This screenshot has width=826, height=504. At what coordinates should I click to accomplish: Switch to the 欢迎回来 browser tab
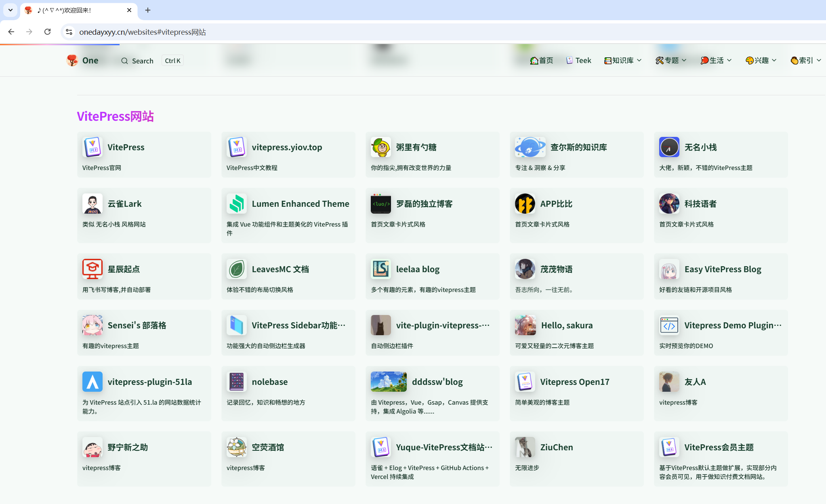pos(79,10)
